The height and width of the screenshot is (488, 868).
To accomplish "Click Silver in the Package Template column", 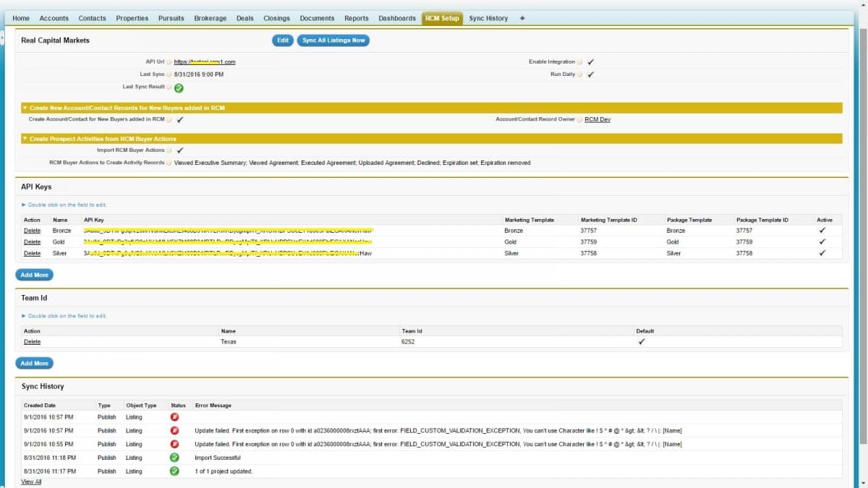I will coord(674,254).
